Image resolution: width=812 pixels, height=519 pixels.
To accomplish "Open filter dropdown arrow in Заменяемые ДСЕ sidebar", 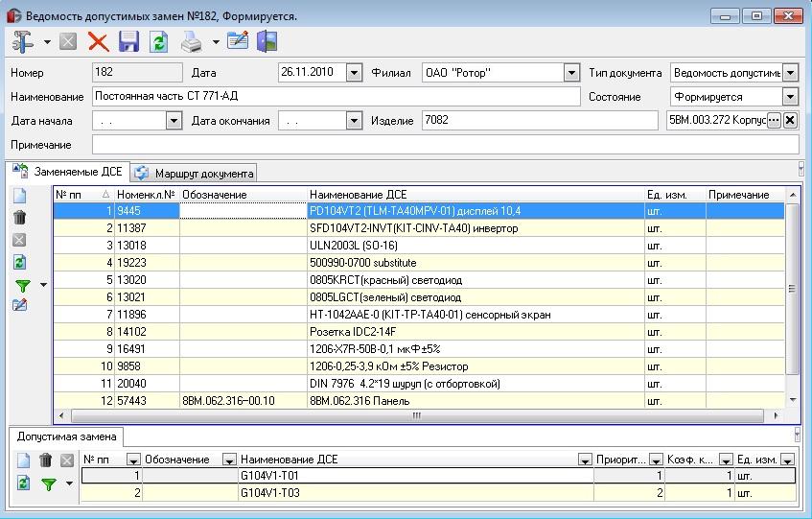I will click(x=43, y=285).
